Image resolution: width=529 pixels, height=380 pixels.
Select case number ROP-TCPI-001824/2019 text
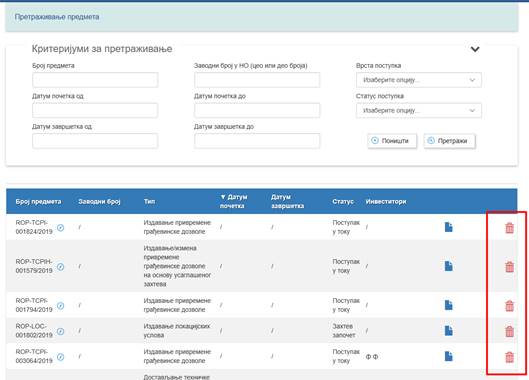(34, 227)
